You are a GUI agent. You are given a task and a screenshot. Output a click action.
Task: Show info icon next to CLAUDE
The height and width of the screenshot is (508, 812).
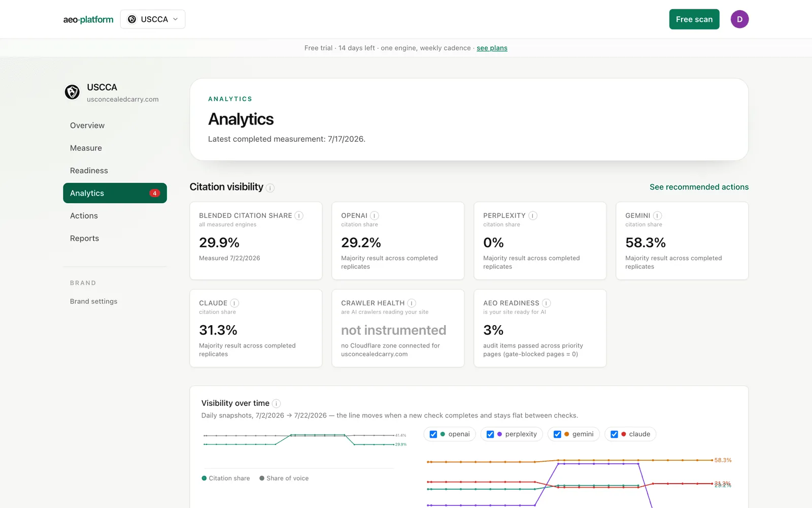(234, 303)
